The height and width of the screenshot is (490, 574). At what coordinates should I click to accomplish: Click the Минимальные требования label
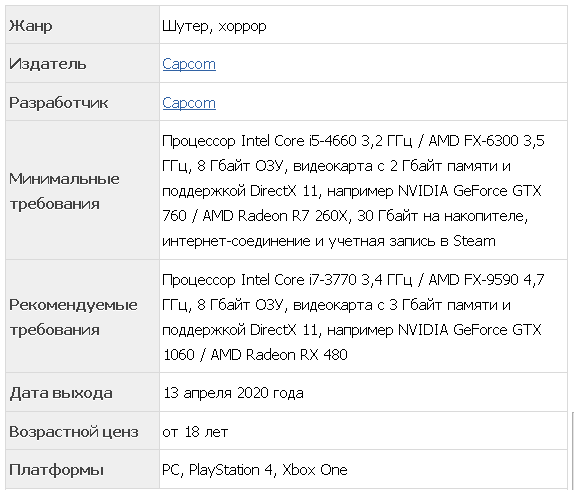pos(64,191)
